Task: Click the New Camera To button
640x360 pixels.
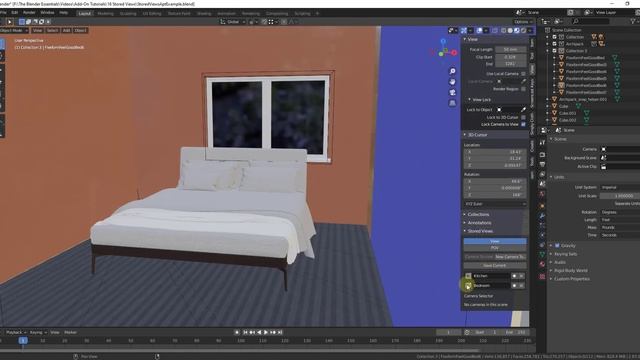Action: point(510,257)
